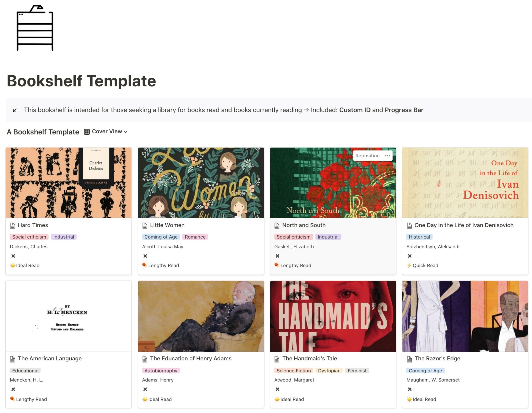This screenshot has height=413, width=532.
Task: Click page icon beside The Handmaid's Tale
Action: (277, 359)
